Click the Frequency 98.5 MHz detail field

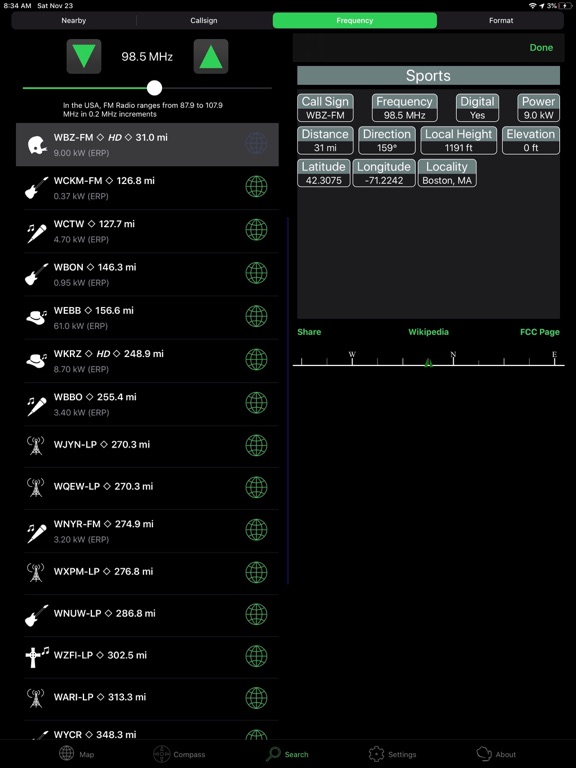405,108
